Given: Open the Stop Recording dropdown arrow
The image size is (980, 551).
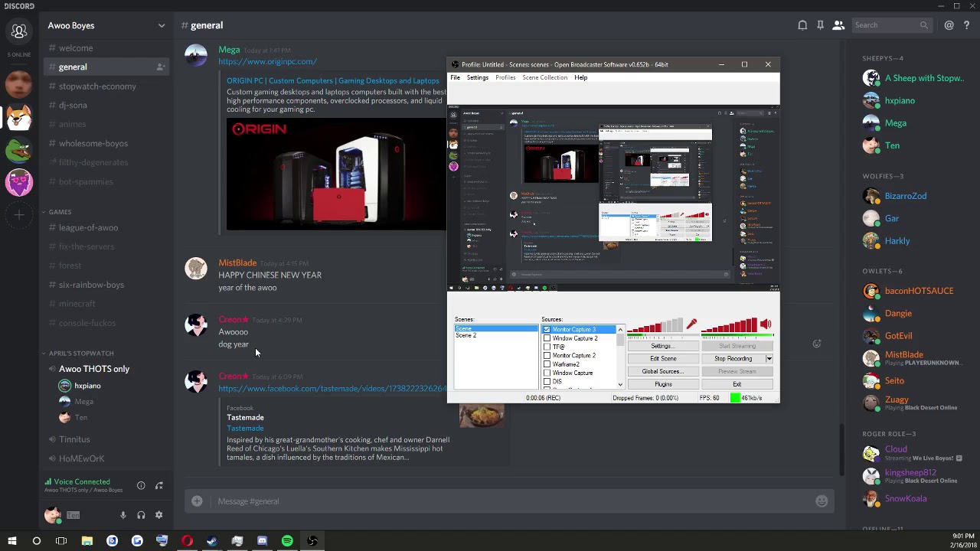Looking at the screenshot, I should click(769, 359).
